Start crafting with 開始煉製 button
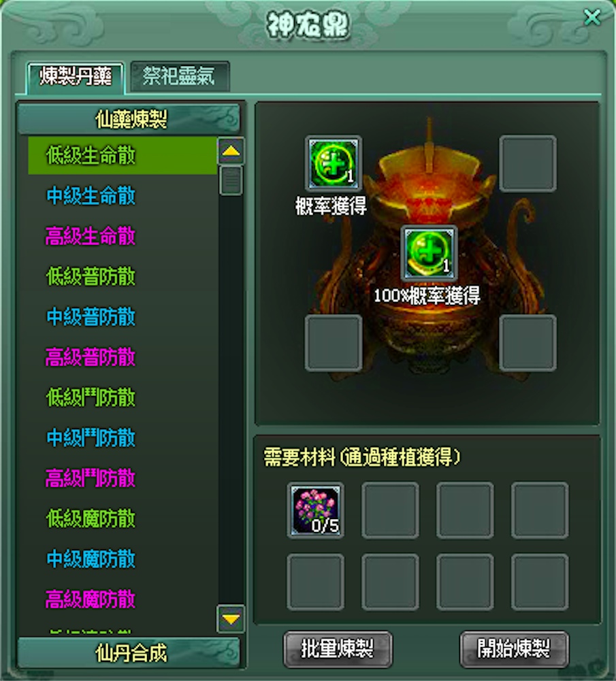 [515, 649]
